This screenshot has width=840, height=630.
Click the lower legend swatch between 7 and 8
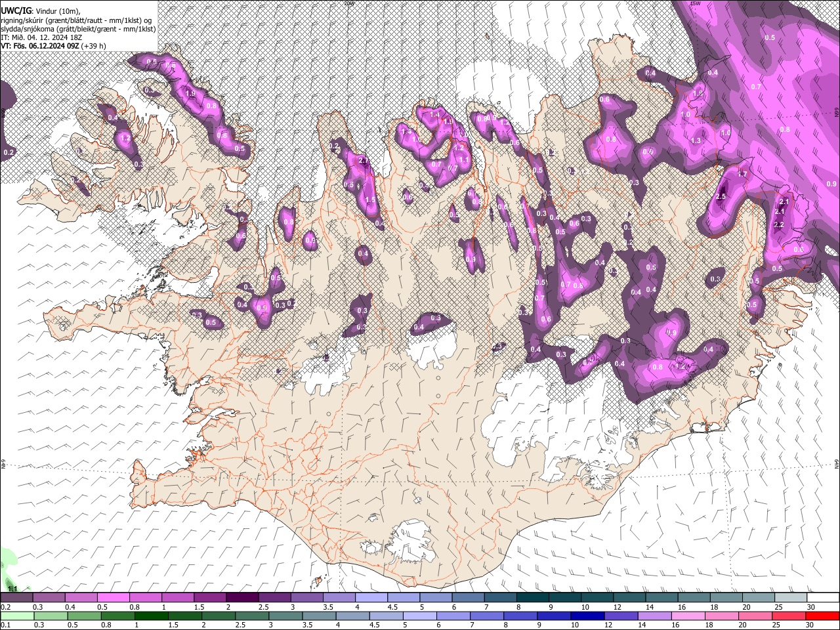[487, 616]
